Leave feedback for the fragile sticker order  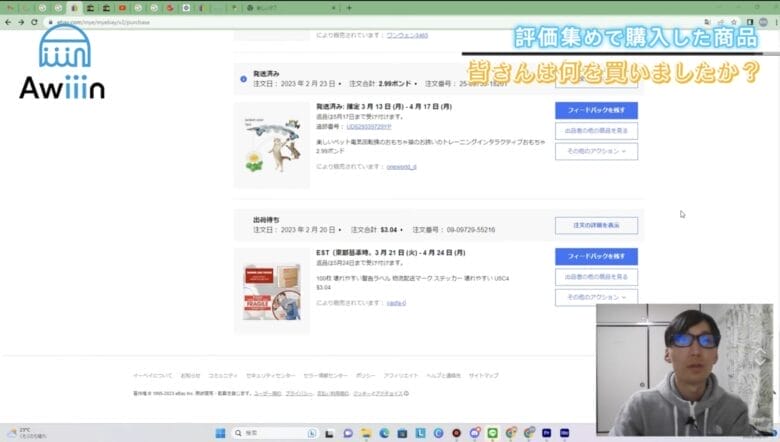[x=596, y=257]
